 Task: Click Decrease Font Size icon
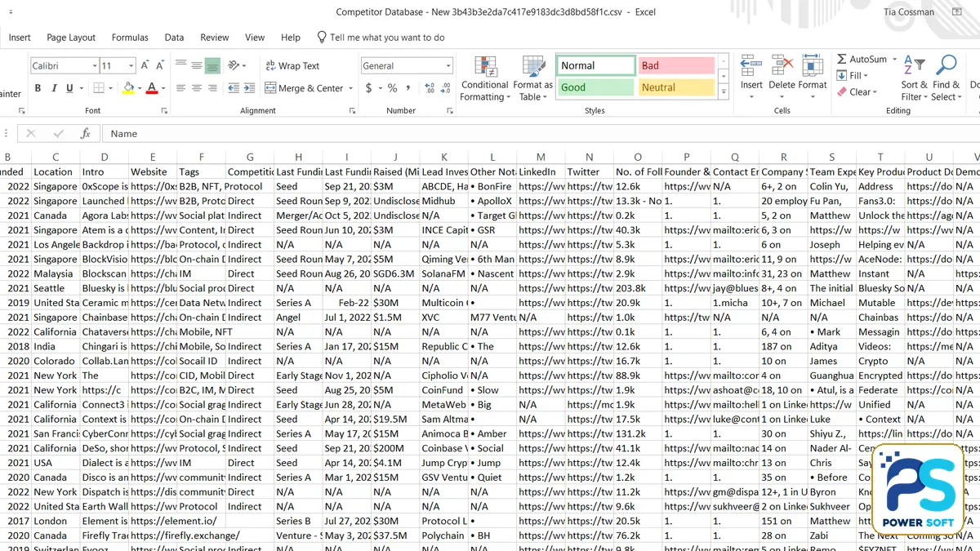[160, 65]
